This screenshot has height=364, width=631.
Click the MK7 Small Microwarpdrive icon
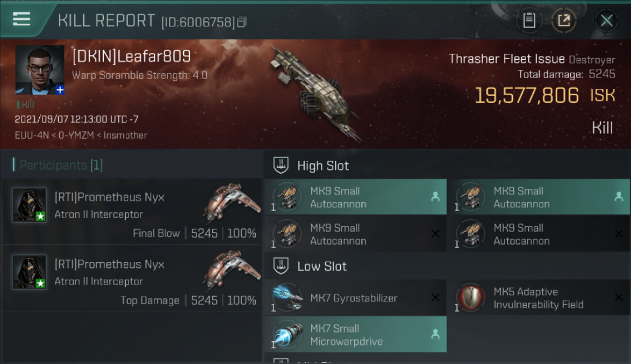click(x=286, y=334)
